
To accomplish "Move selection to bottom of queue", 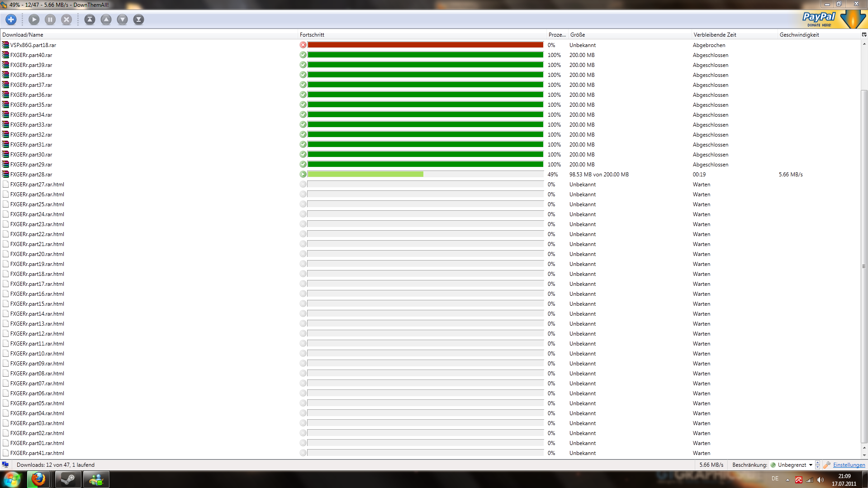I will 138,19.
